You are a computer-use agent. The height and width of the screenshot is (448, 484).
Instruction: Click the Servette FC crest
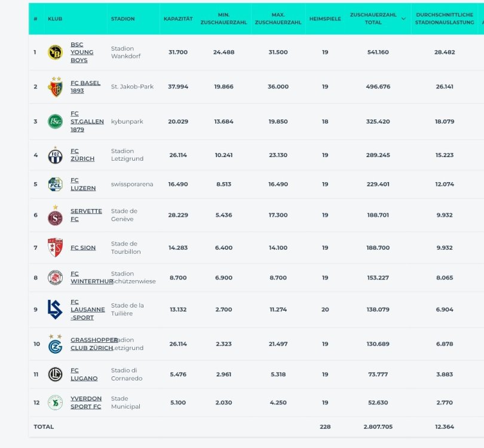pyautogui.click(x=55, y=216)
